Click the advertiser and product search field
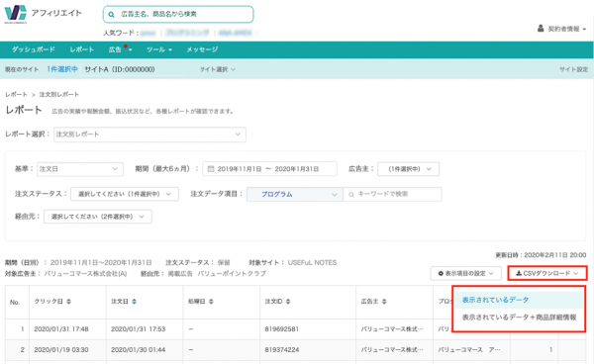 click(x=178, y=15)
